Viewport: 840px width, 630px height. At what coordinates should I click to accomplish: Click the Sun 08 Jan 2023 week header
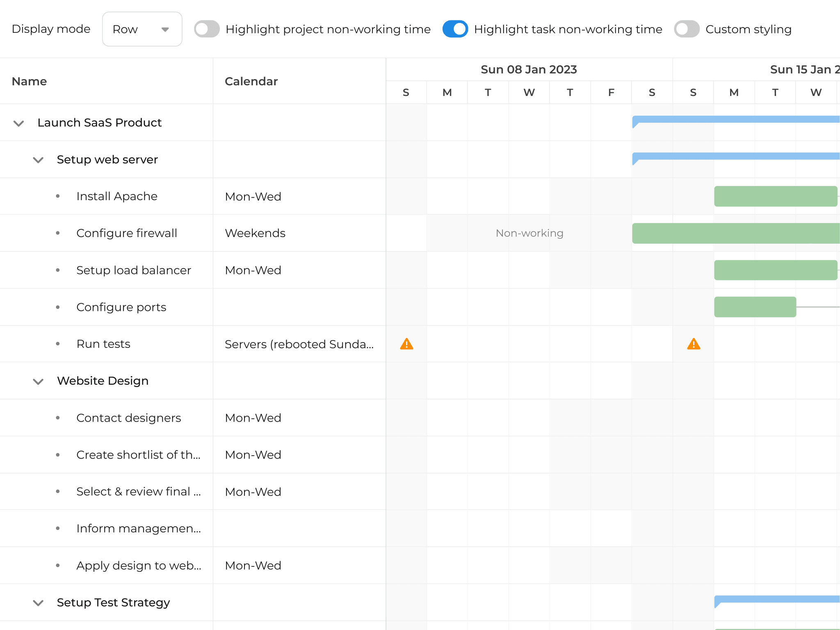click(x=529, y=69)
